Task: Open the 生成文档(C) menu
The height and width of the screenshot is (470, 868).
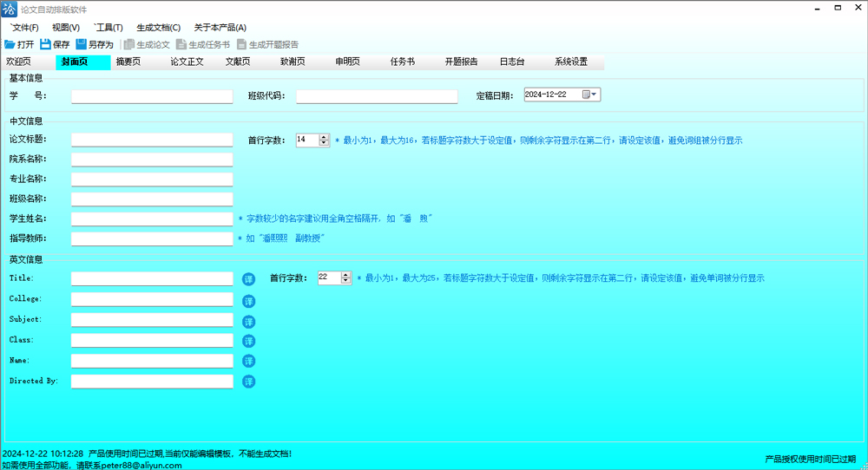Action: coord(158,28)
